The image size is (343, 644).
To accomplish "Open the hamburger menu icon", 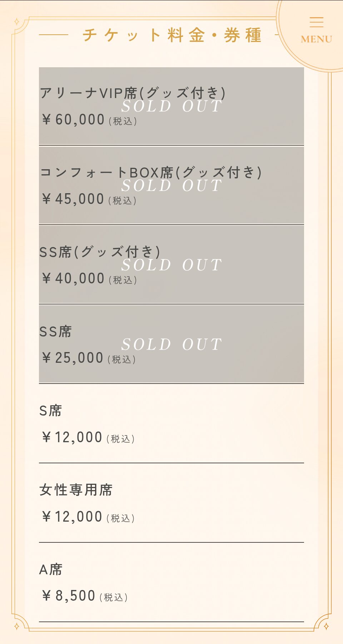I will (317, 22).
